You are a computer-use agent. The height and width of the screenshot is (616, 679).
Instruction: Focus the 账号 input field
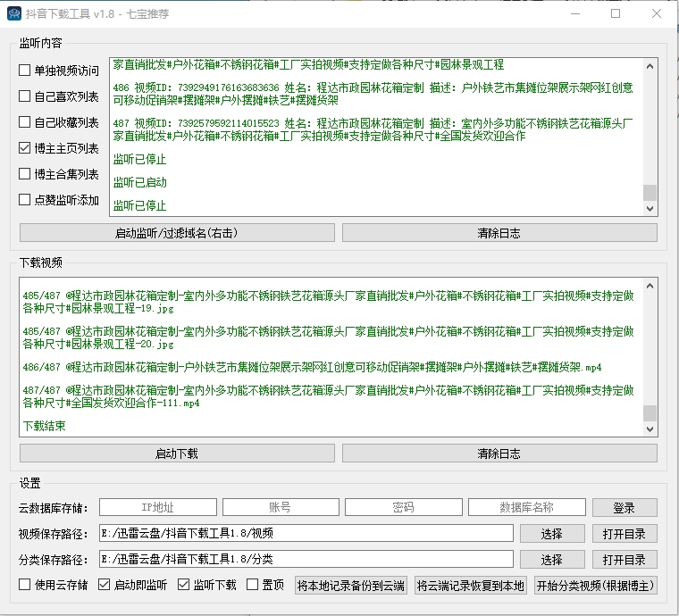point(280,507)
